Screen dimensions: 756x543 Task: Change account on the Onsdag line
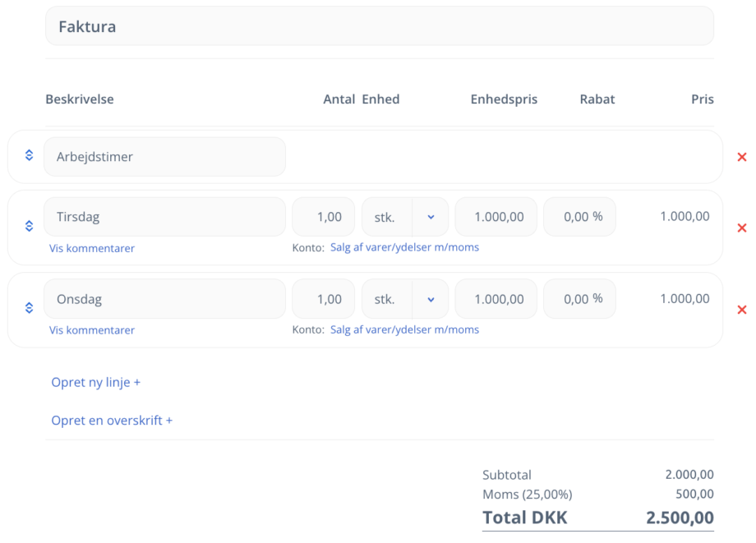404,329
